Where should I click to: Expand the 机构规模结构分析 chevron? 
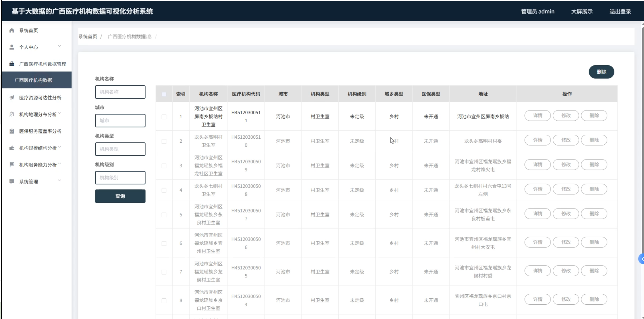pos(59,147)
